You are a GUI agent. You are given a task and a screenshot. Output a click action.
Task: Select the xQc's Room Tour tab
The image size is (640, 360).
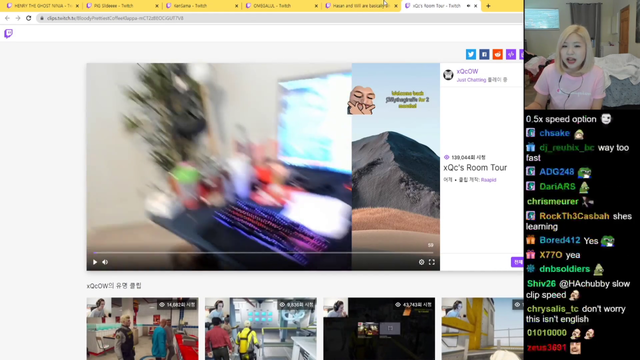441,6
